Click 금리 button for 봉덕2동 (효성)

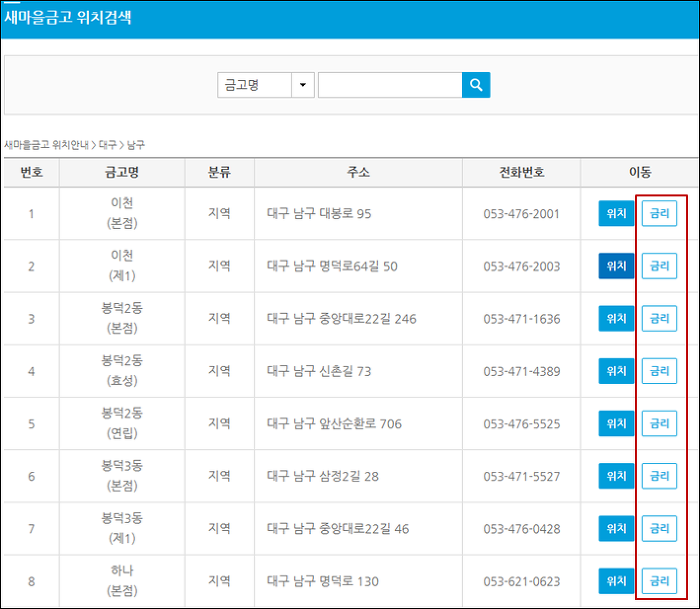(x=659, y=371)
